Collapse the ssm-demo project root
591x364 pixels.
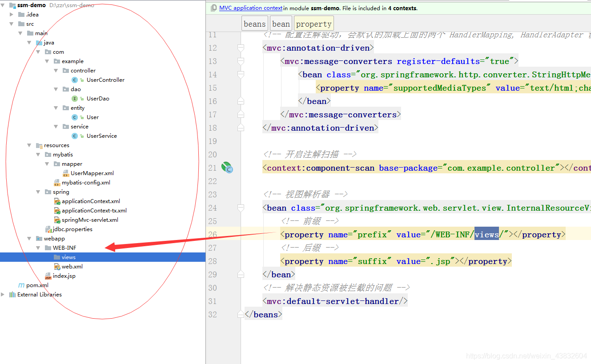pyautogui.click(x=3, y=5)
